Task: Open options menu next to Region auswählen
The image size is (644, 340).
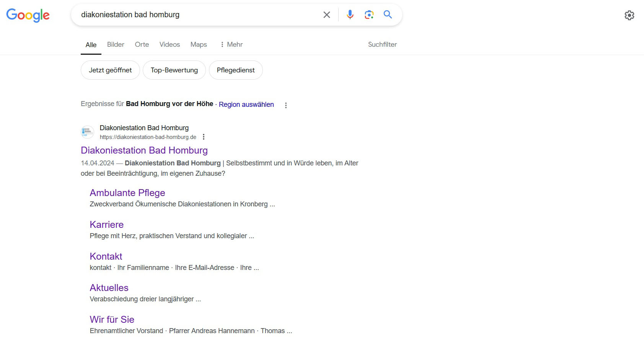Action: coord(286,105)
